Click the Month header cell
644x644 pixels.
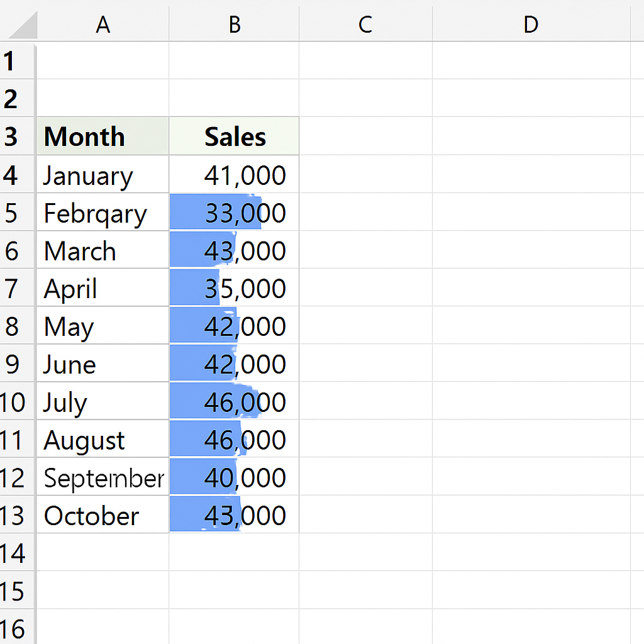tap(103, 136)
